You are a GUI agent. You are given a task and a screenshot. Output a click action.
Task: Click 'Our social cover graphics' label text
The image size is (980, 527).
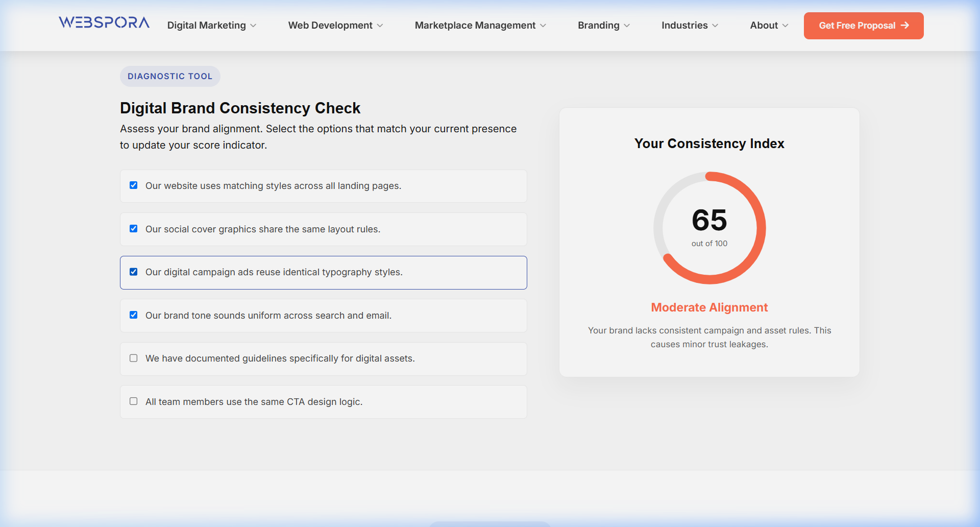(263, 229)
